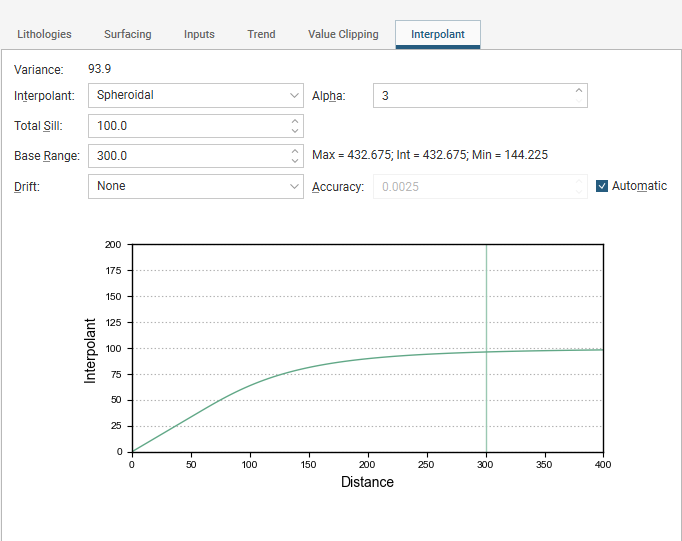
Task: Click inside the Alpha value field
Action: (x=473, y=96)
